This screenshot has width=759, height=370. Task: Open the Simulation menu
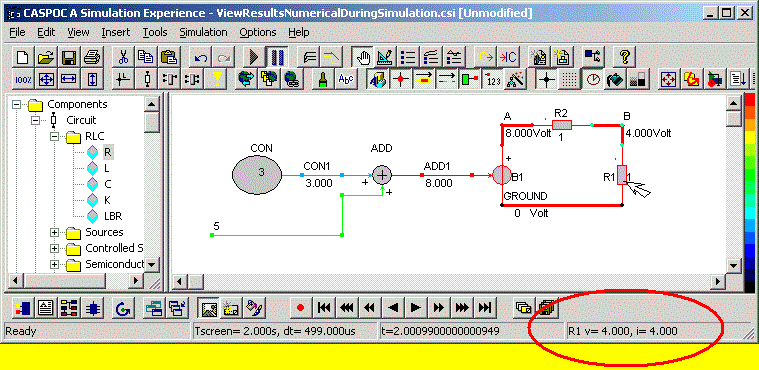[203, 32]
